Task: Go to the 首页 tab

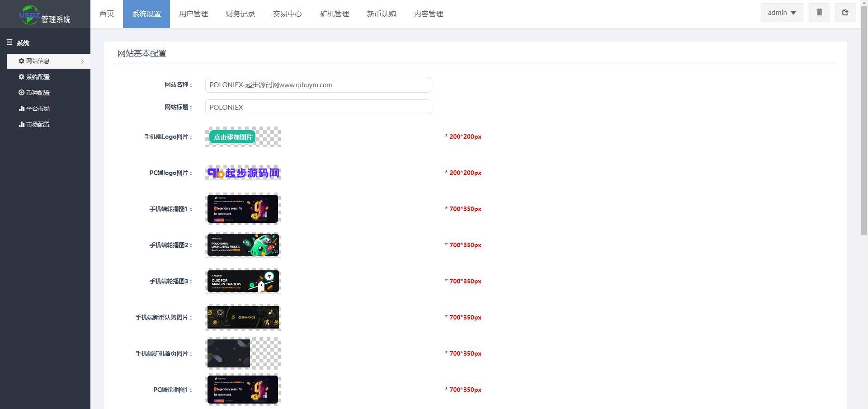Action: [107, 14]
